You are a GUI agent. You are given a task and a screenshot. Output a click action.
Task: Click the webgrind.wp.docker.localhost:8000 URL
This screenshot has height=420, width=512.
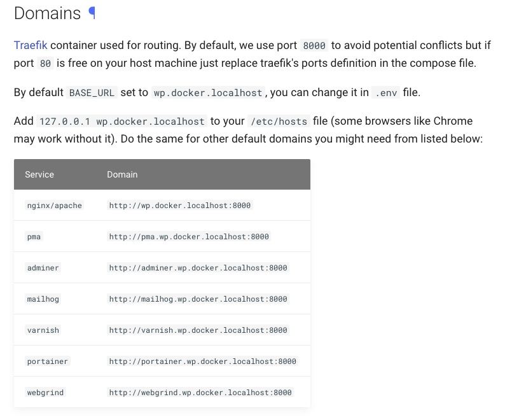tap(200, 393)
